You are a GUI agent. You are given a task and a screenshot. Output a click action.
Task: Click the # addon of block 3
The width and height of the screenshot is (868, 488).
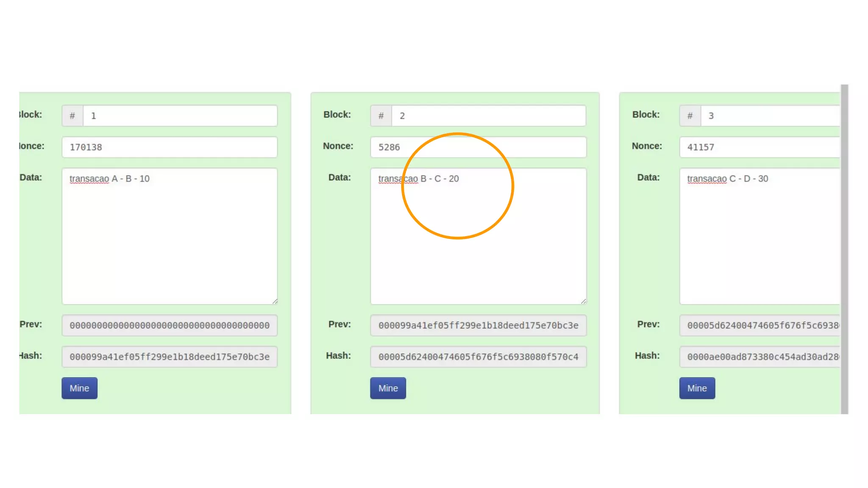(x=690, y=116)
